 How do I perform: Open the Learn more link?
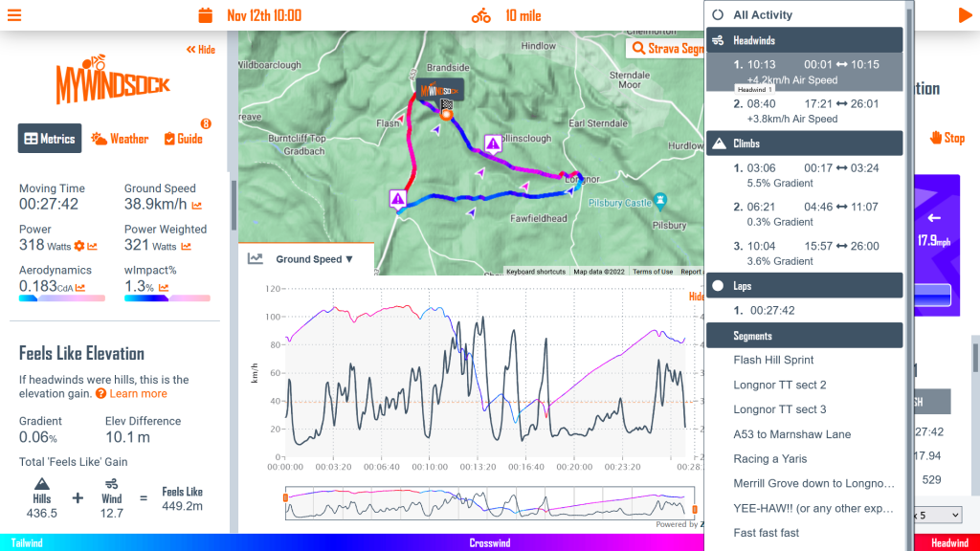(137, 393)
